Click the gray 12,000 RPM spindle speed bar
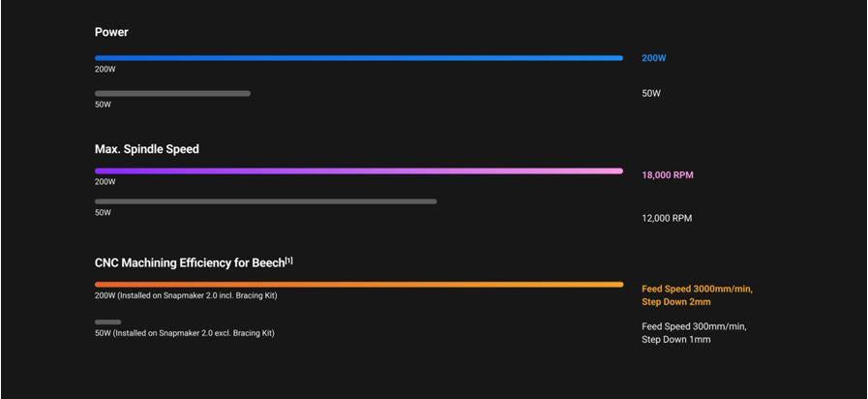 (265, 201)
